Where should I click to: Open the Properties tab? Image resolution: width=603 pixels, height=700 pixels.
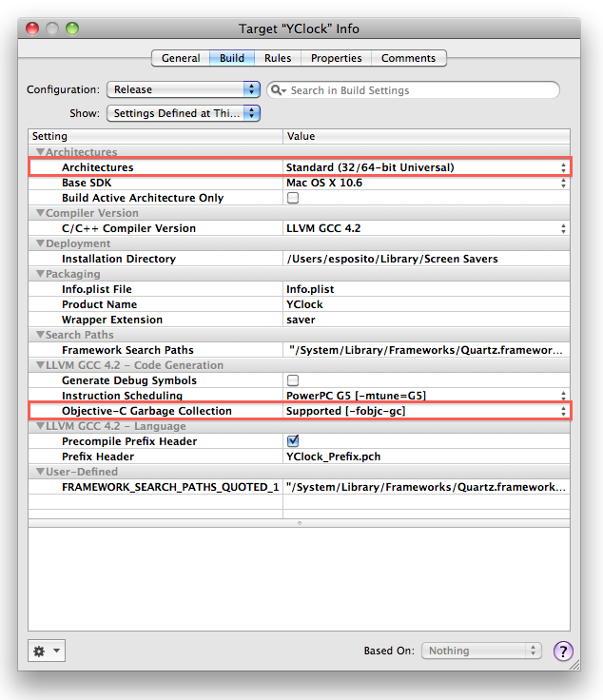336,58
